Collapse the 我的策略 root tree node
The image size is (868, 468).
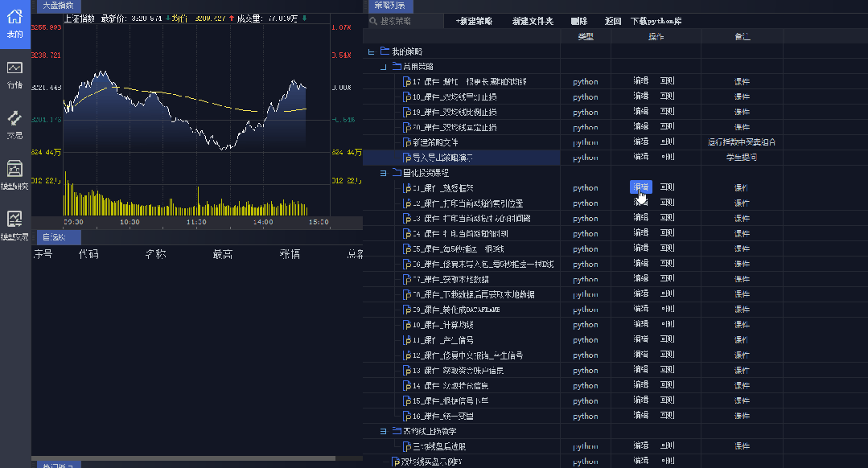coord(371,51)
